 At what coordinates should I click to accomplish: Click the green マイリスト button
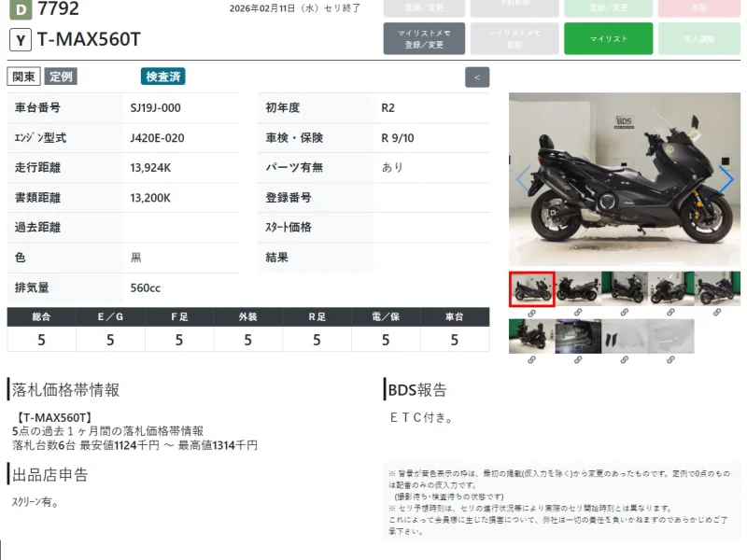pyautogui.click(x=609, y=38)
